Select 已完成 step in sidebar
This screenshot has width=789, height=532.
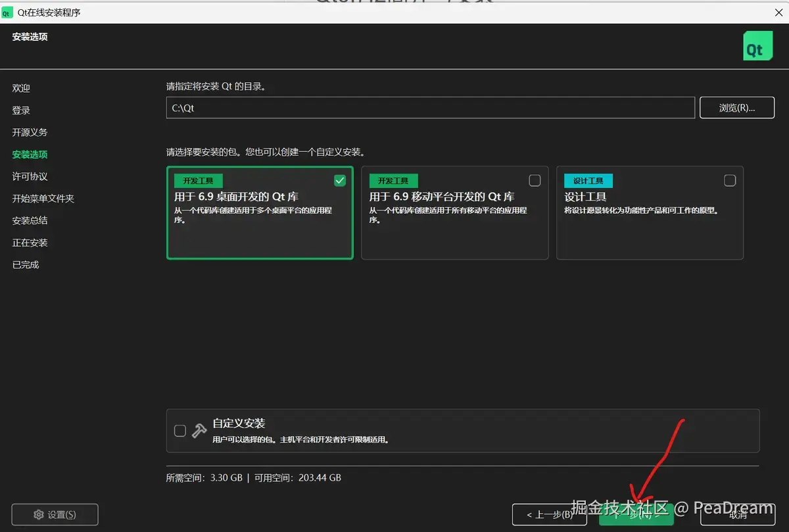pos(25,264)
